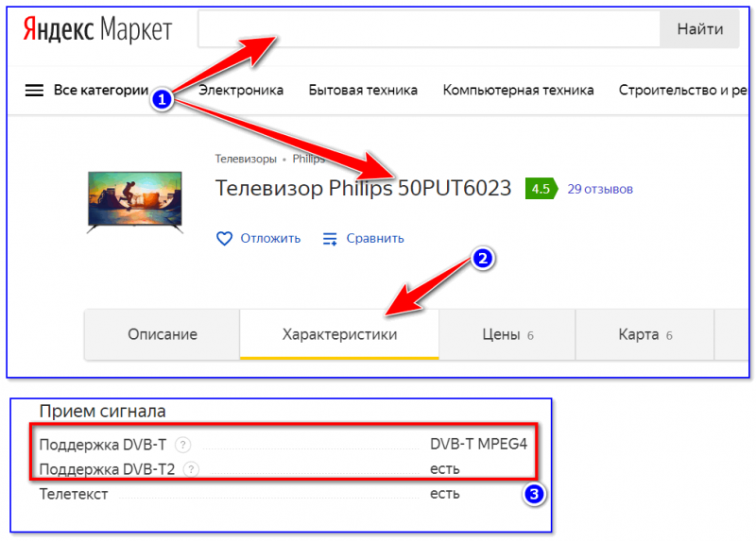Screen dimensions: 756x541
Task: Open the 29 отзывов reviews link
Action: 600,190
